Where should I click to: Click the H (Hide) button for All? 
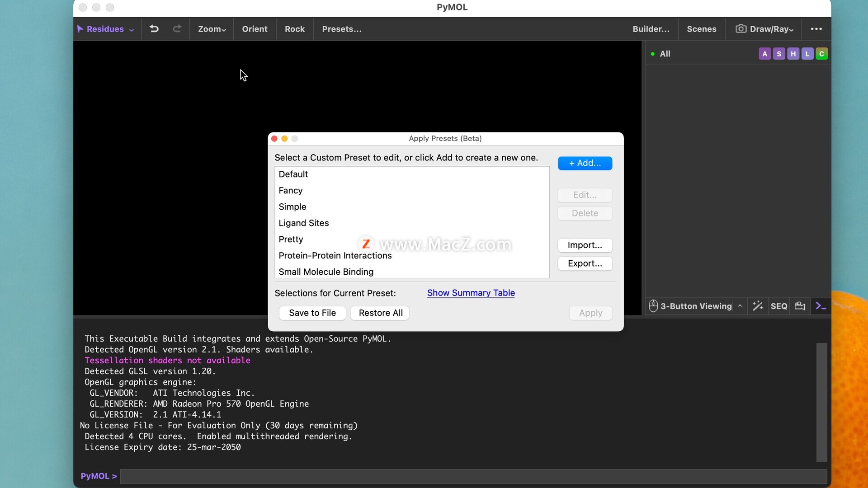click(x=793, y=54)
